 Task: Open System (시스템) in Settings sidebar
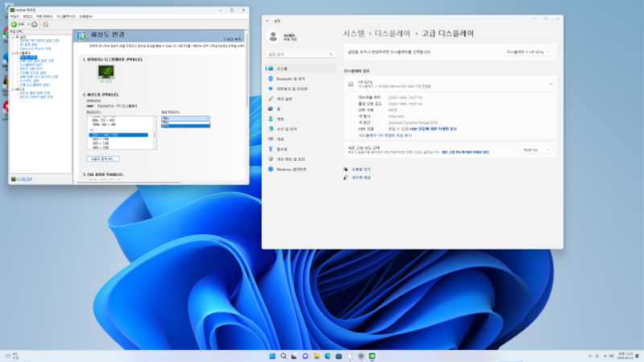(300, 68)
